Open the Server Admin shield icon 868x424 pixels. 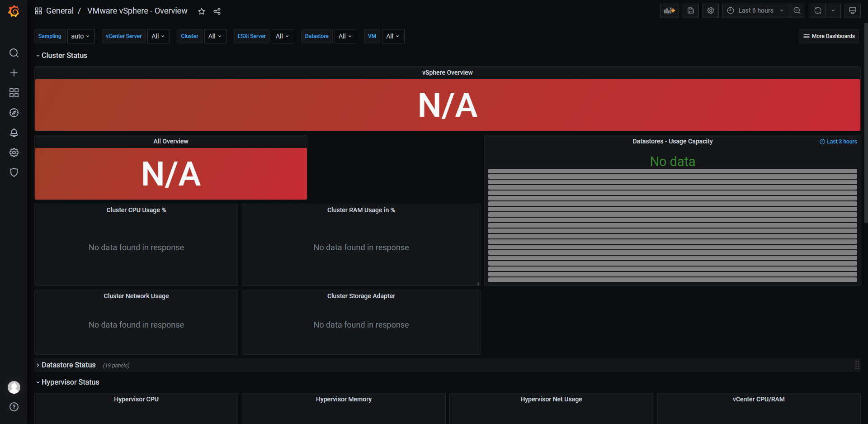[x=14, y=172]
